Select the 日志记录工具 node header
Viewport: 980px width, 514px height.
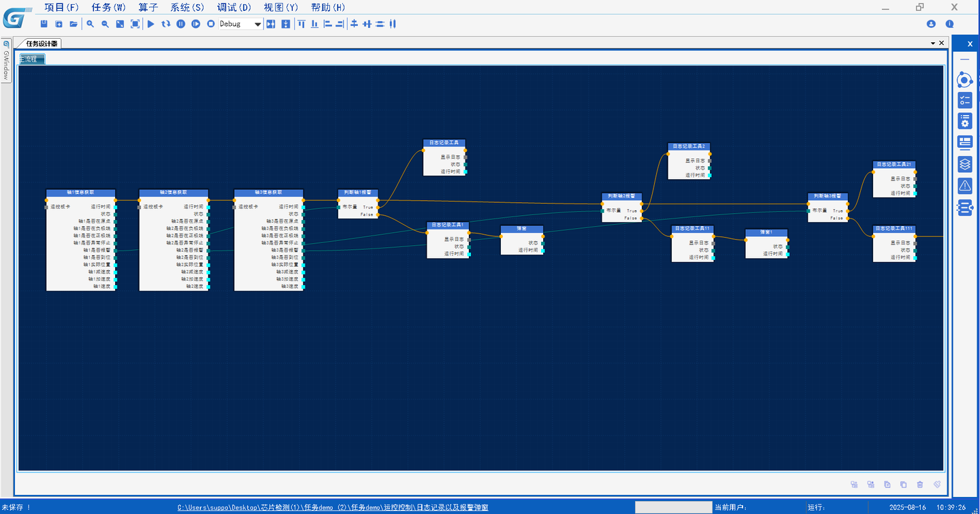[x=444, y=143]
